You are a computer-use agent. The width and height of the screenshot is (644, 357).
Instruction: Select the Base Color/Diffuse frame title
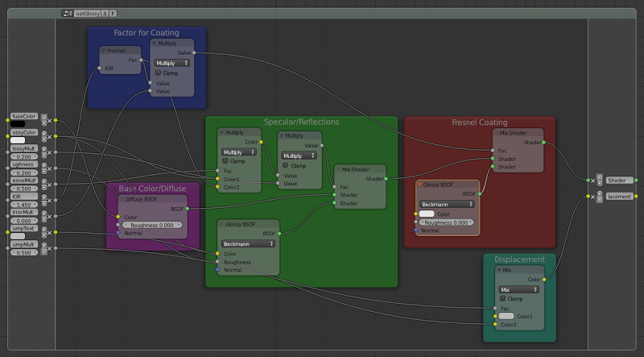[152, 189]
